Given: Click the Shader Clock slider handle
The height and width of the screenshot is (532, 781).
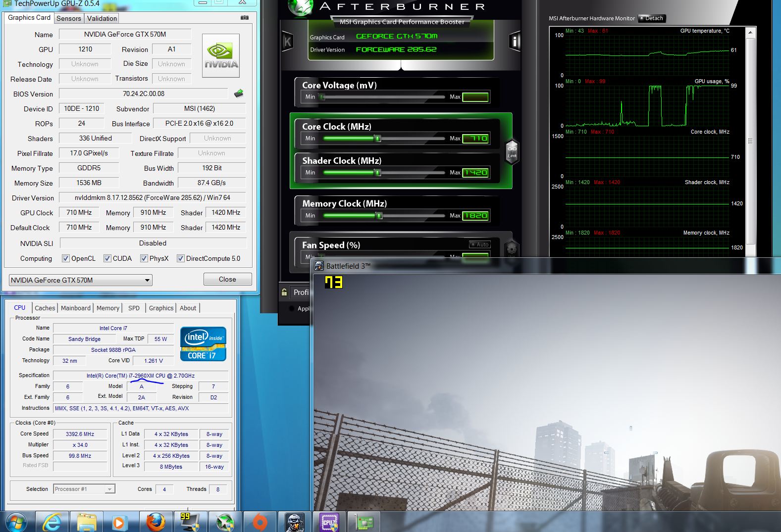Looking at the screenshot, I should [x=378, y=173].
